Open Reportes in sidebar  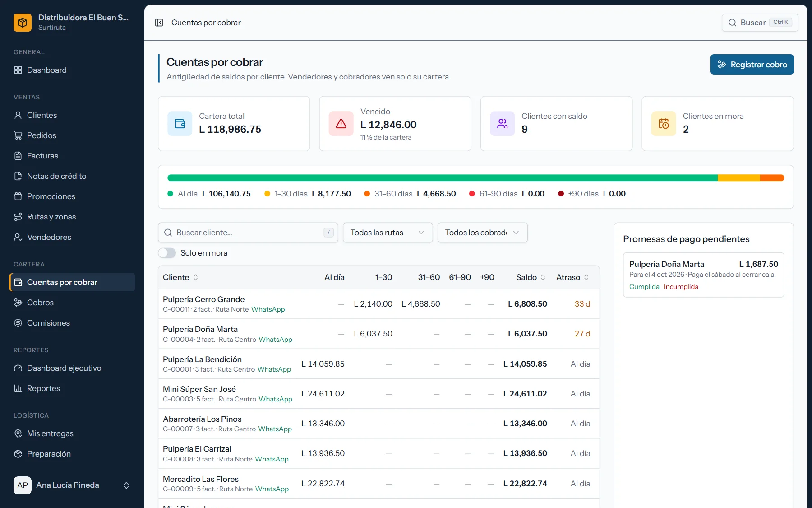click(x=72, y=388)
